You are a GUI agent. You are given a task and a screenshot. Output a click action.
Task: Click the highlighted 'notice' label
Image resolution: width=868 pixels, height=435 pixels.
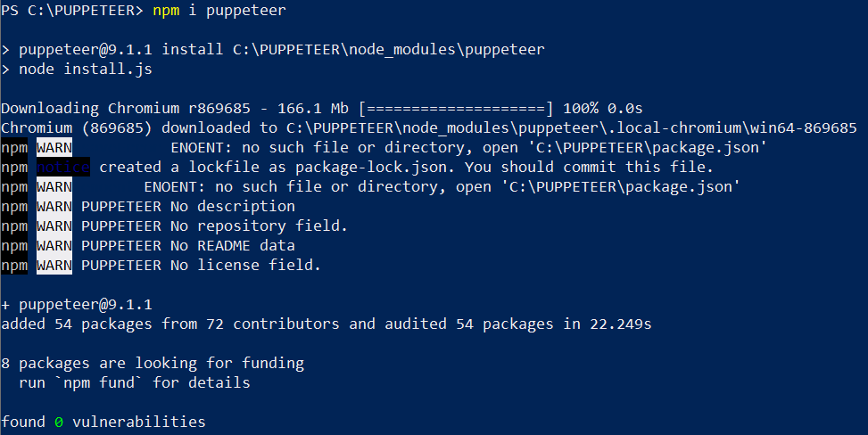click(x=63, y=168)
